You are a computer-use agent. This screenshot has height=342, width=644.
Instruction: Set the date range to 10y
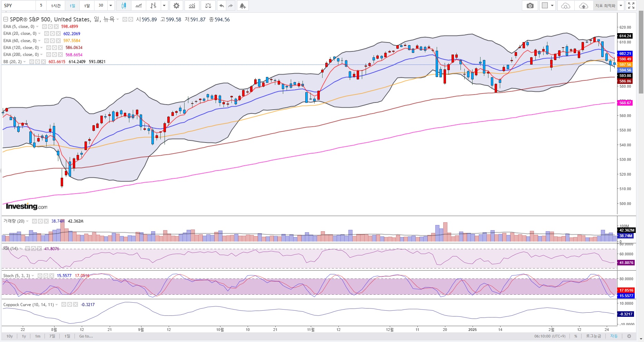pyautogui.click(x=10, y=336)
